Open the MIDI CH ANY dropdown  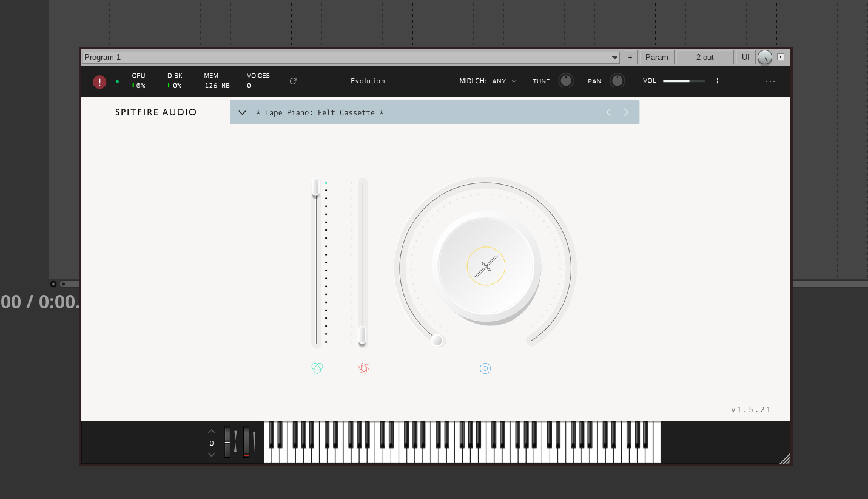505,81
